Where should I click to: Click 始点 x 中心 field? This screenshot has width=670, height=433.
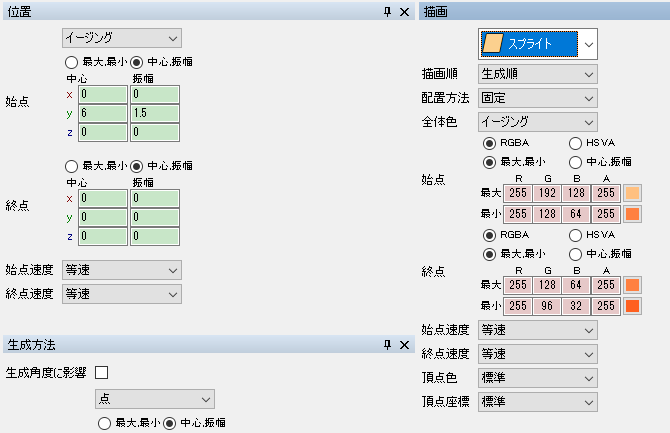pyautogui.click(x=103, y=94)
